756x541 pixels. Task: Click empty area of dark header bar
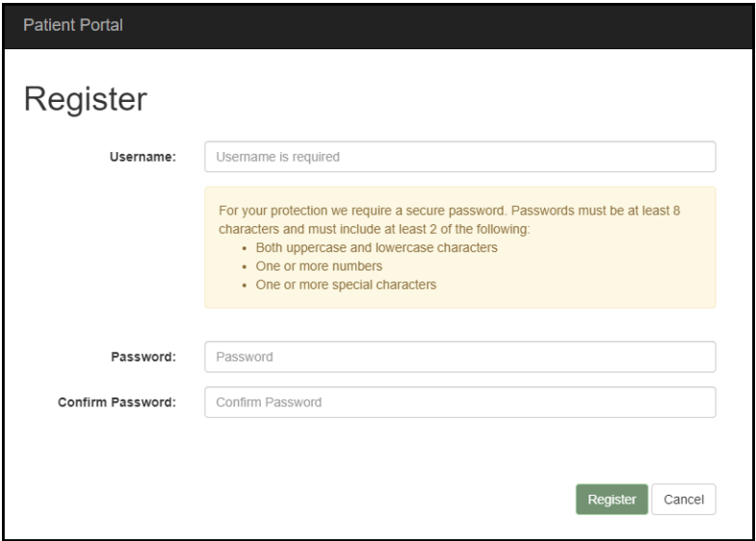pos(433,23)
